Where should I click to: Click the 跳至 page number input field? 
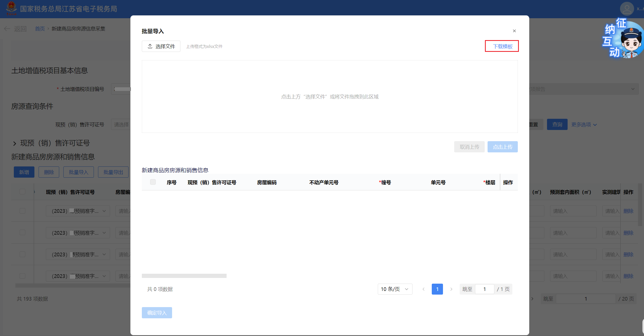pyautogui.click(x=484, y=289)
